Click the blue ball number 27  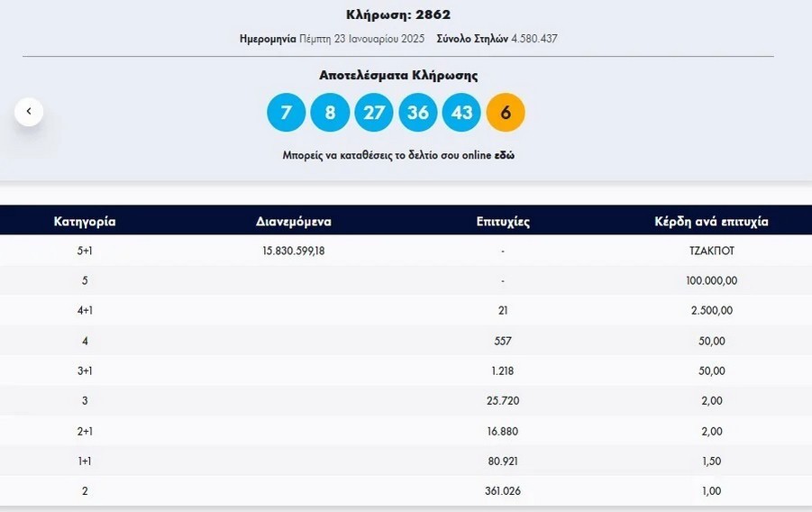click(x=373, y=113)
